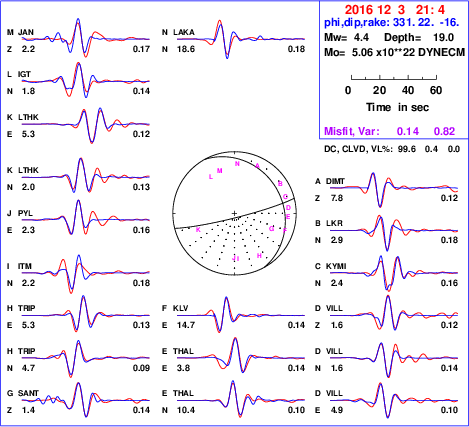This screenshot has height=427, width=469.
Task: Click the pink H marker on the beachball
Action: 259,256
